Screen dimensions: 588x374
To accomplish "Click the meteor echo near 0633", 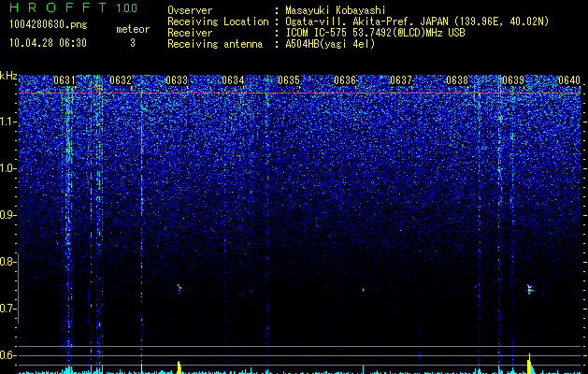I will 179,289.
